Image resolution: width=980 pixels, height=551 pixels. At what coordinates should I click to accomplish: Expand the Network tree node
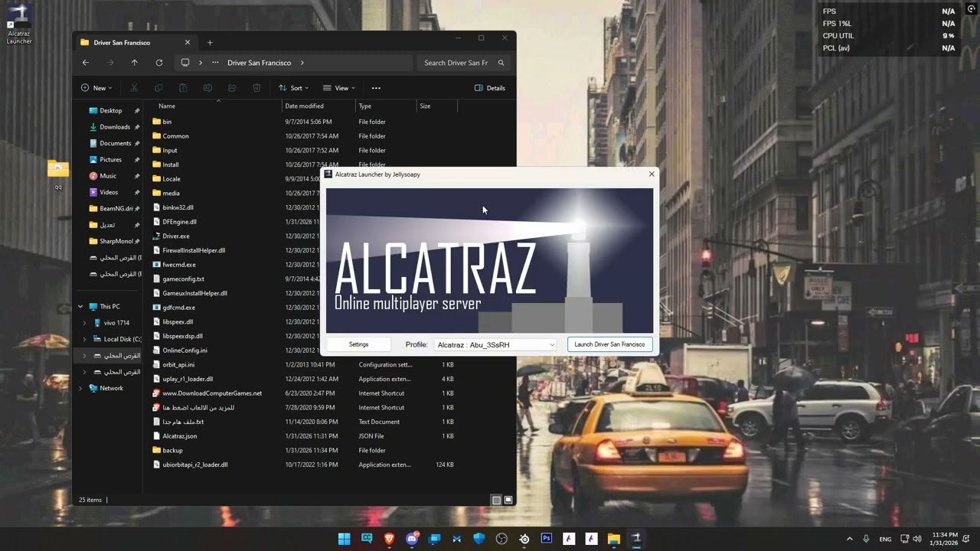click(80, 388)
